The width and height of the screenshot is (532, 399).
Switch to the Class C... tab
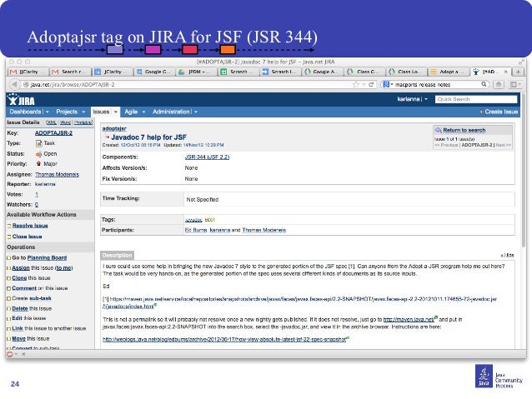[x=364, y=72]
